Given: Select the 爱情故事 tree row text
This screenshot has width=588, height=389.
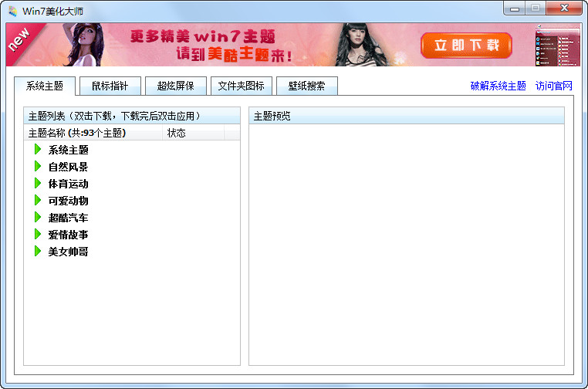Looking at the screenshot, I should tap(68, 235).
